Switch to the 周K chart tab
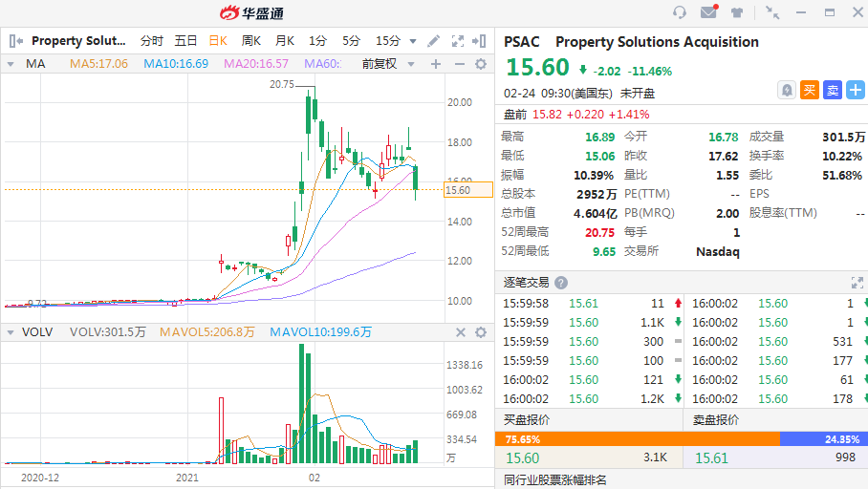The image size is (868, 489). (x=251, y=41)
